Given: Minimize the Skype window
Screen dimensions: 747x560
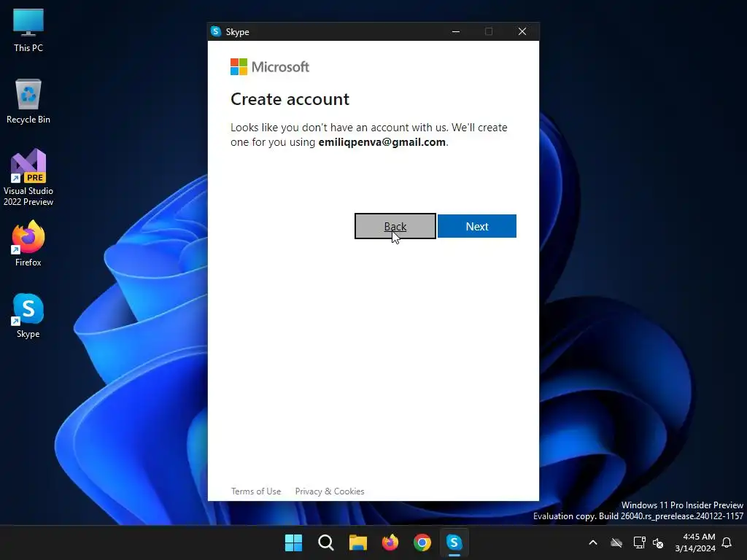Looking at the screenshot, I should click(x=456, y=31).
